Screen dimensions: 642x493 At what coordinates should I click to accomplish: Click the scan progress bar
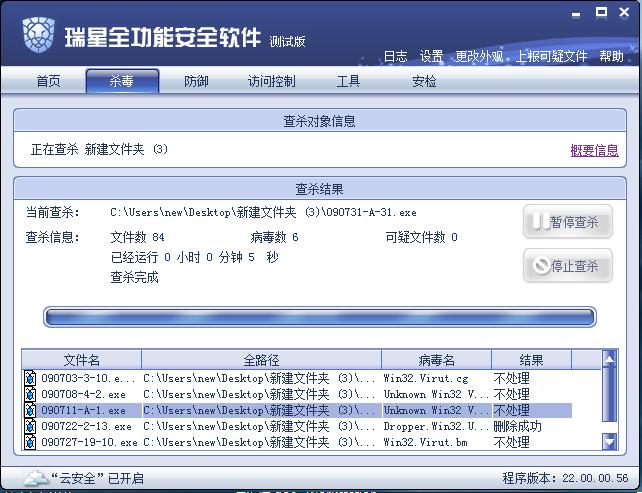pyautogui.click(x=320, y=317)
